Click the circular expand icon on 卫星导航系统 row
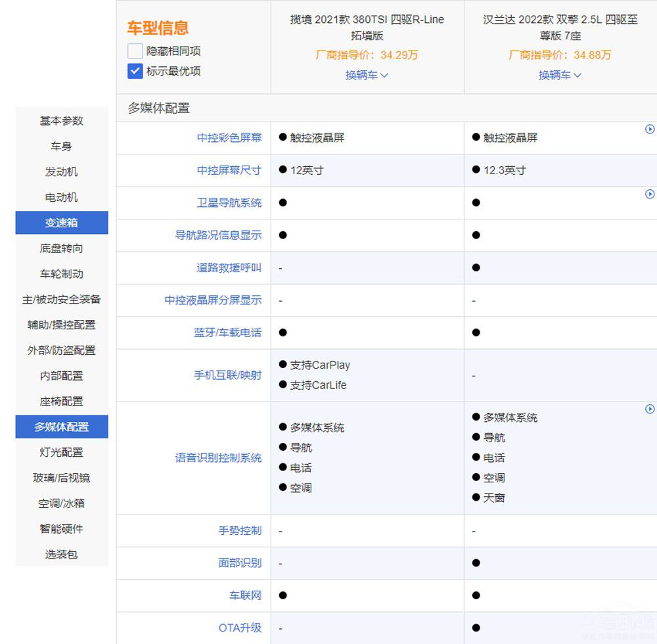Viewport: 657px width, 644px height. click(650, 195)
